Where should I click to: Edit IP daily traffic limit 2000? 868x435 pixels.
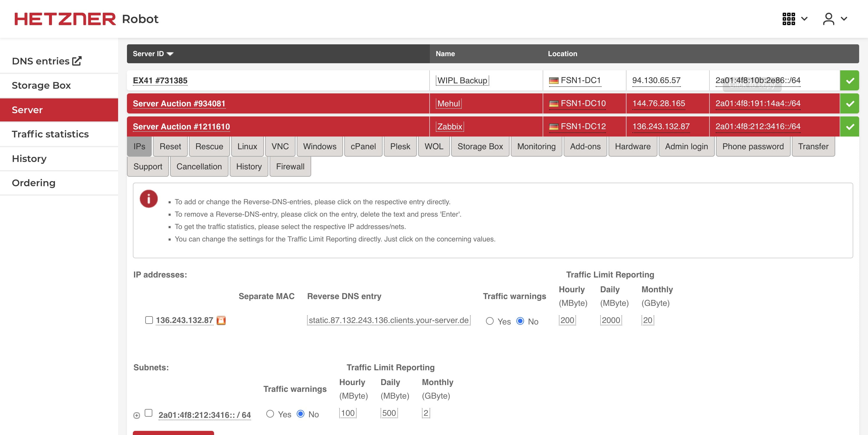pyautogui.click(x=611, y=320)
